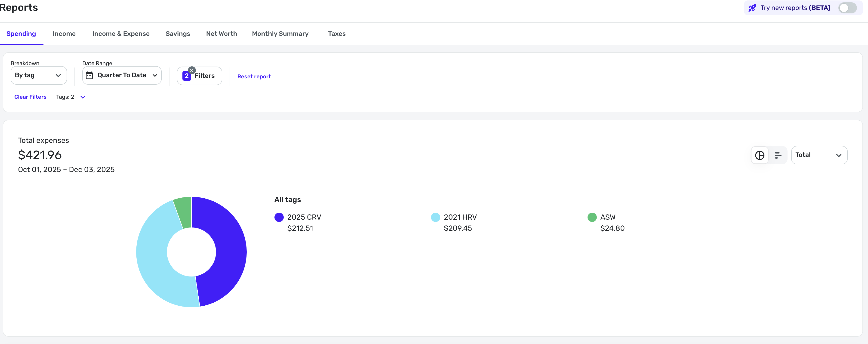Screen dimensions: 868x344
Task: Open the Quarter To Date range dropdown
Action: (122, 75)
